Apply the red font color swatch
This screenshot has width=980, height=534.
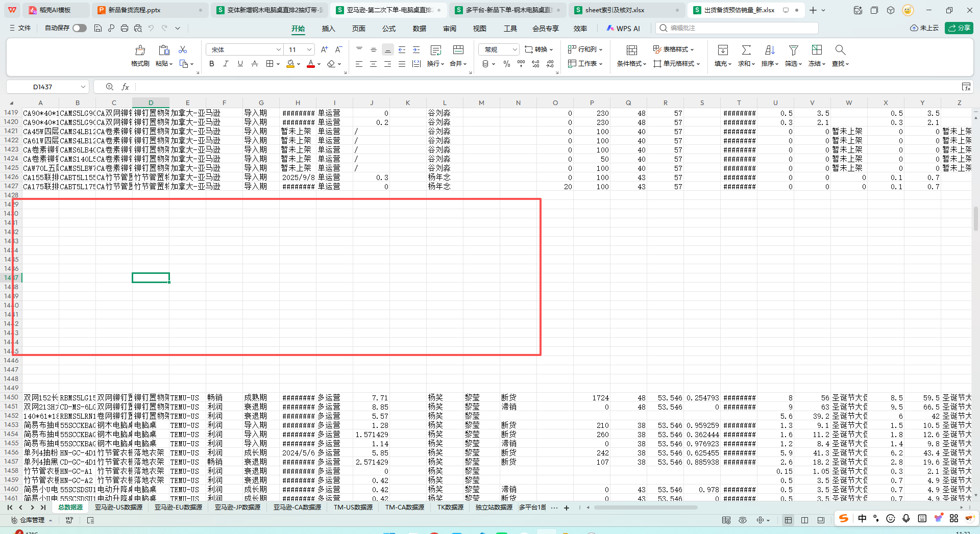click(310, 64)
